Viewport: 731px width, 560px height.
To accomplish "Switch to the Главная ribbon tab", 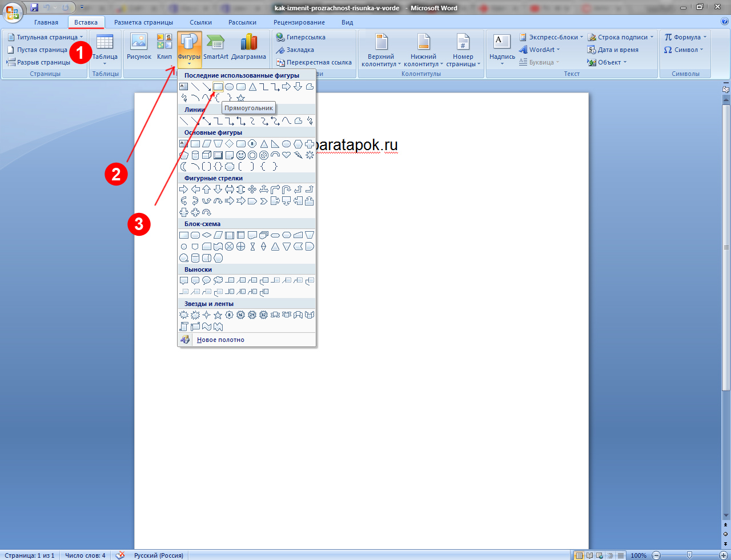I will (46, 22).
